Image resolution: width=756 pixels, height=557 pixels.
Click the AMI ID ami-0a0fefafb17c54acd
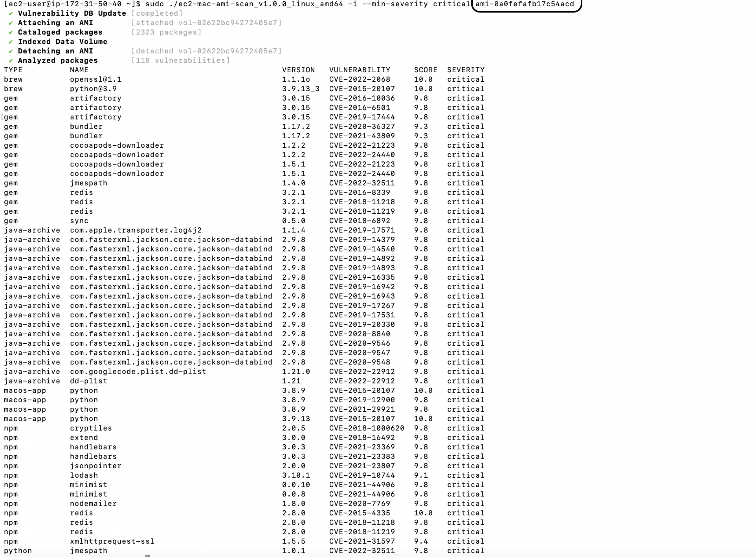click(x=525, y=4)
